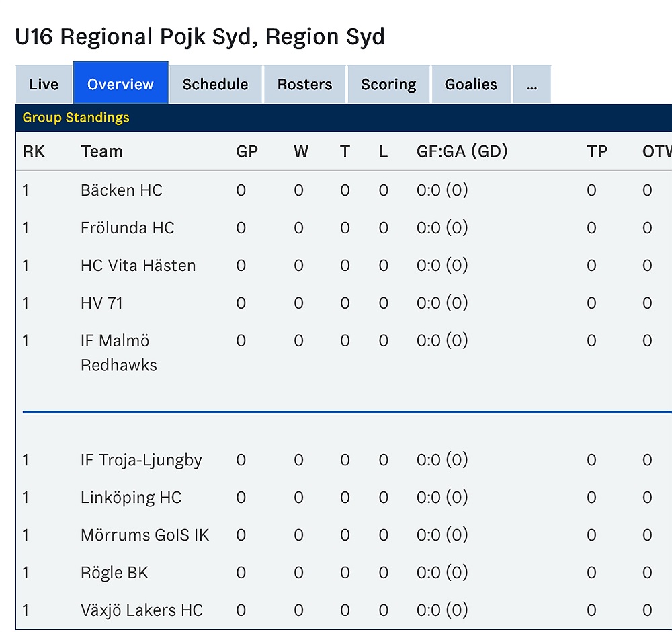Click the GF:GA (GD) column header

[462, 151]
